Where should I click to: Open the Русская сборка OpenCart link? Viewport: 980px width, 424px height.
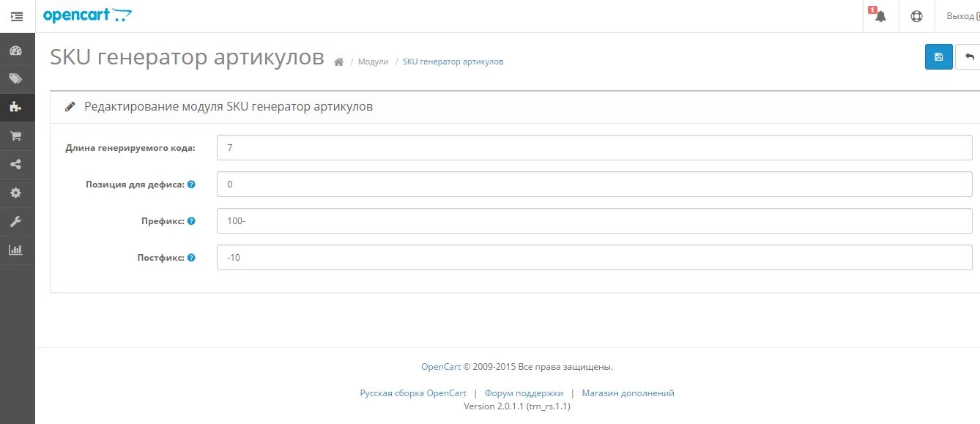pyautogui.click(x=413, y=393)
